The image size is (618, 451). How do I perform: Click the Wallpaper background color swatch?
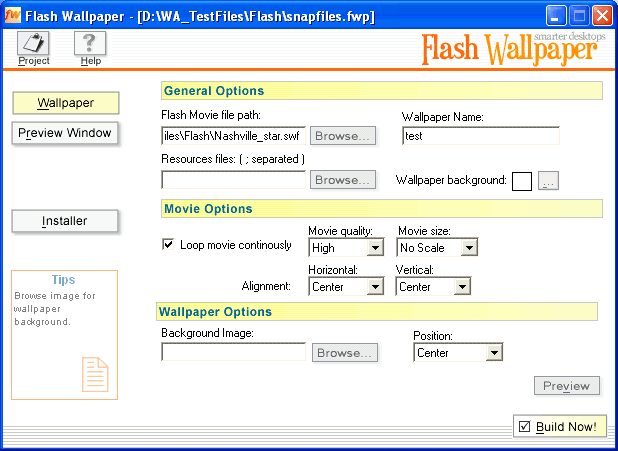click(522, 181)
